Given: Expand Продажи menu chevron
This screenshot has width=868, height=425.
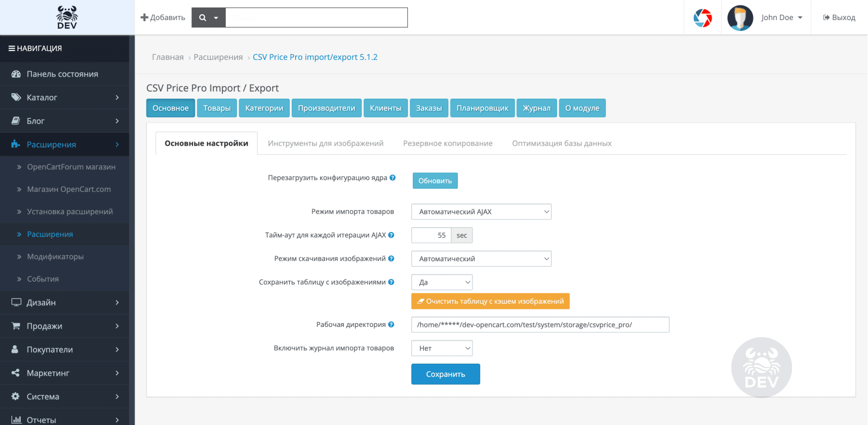Looking at the screenshot, I should pos(117,326).
